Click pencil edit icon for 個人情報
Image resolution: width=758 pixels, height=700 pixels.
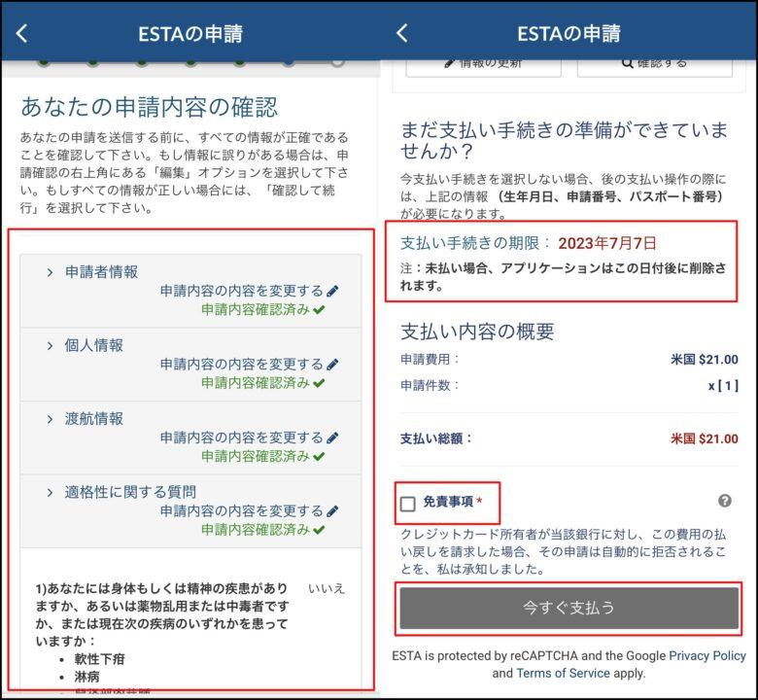click(x=332, y=364)
